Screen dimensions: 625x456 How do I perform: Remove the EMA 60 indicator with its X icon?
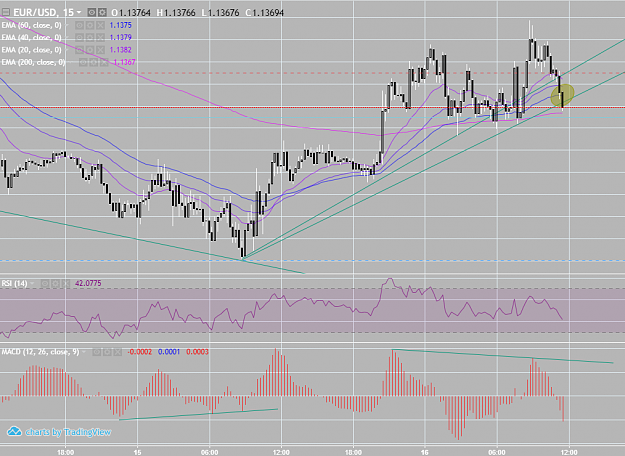pyautogui.click(x=100, y=26)
